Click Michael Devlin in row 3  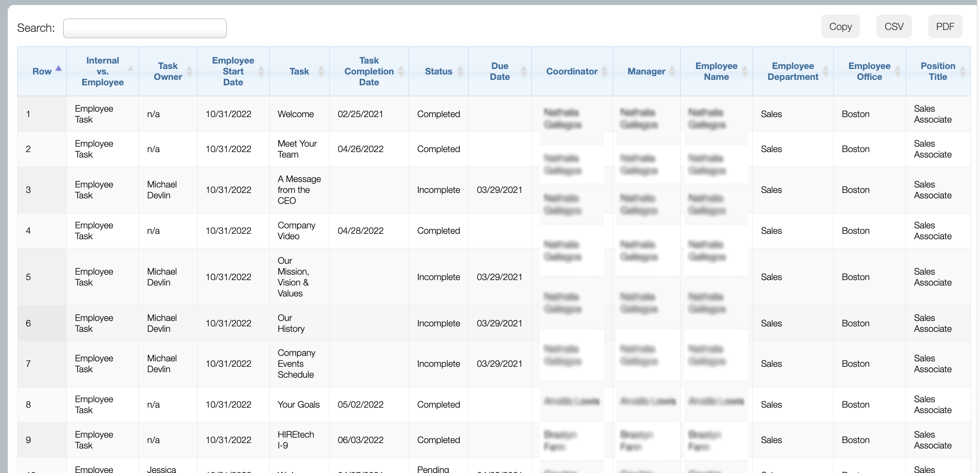(162, 190)
